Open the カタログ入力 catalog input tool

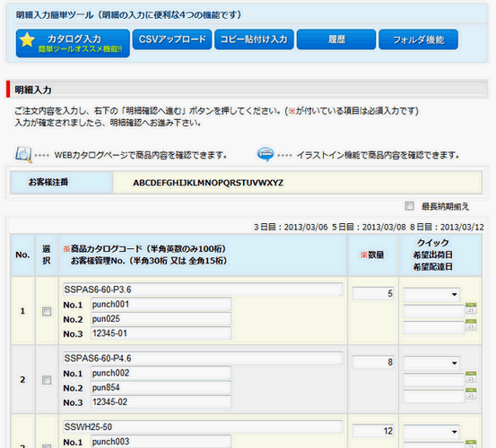pyautogui.click(x=73, y=43)
